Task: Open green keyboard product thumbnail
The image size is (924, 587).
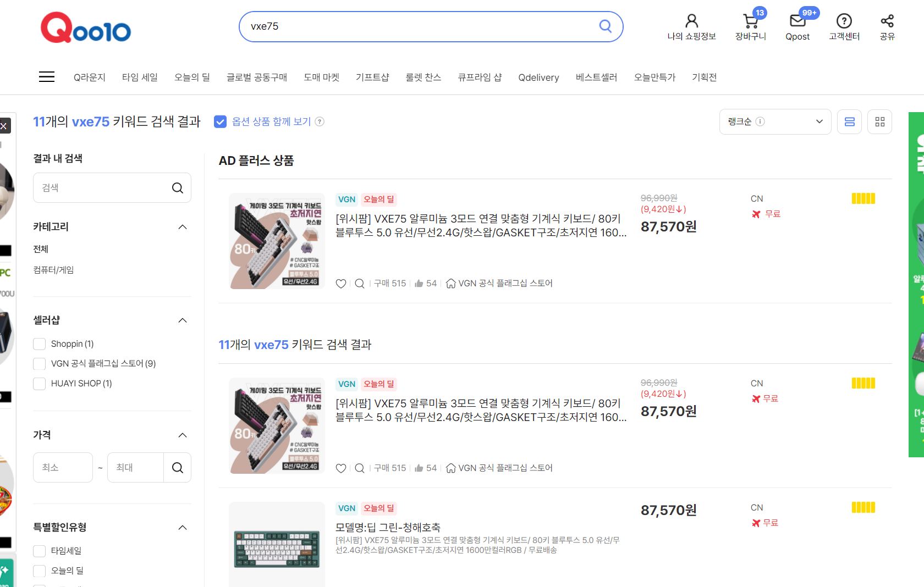Action: click(x=277, y=545)
